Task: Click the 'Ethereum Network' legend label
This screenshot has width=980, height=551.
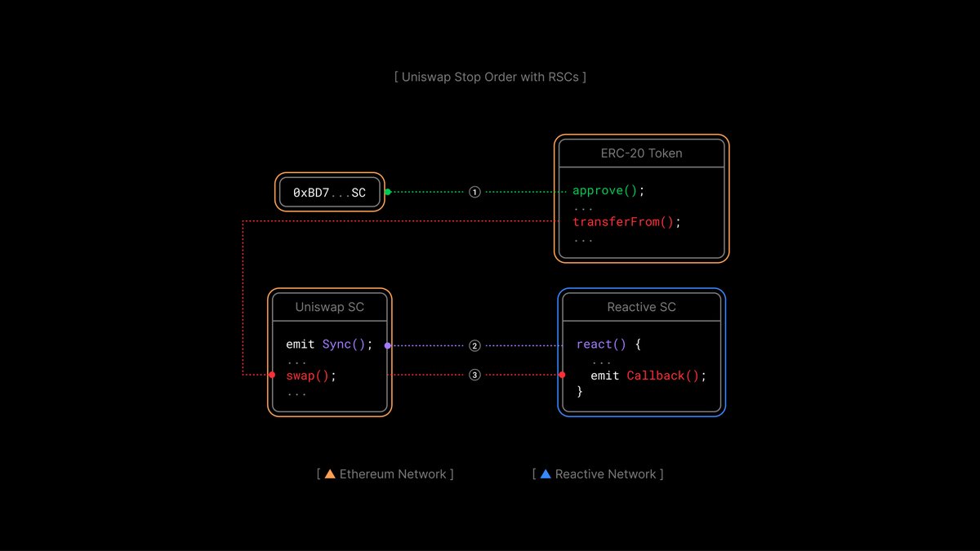Action: point(393,474)
